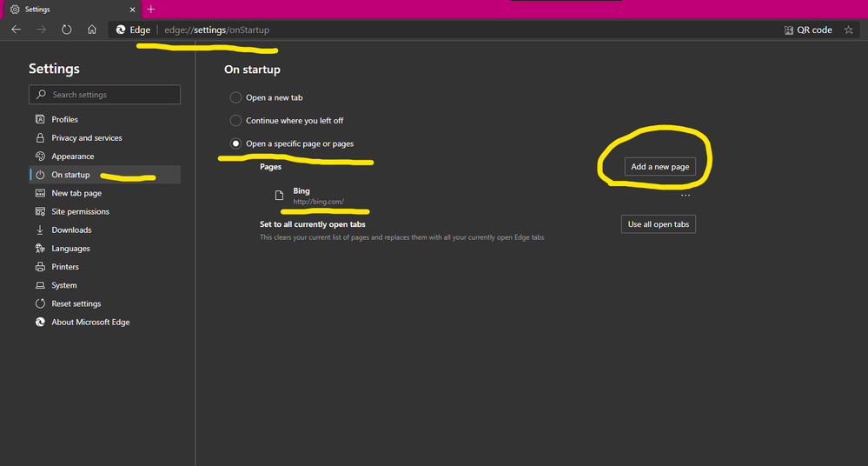The width and height of the screenshot is (868, 466).
Task: Click the Downloads arrow icon
Action: click(x=40, y=230)
